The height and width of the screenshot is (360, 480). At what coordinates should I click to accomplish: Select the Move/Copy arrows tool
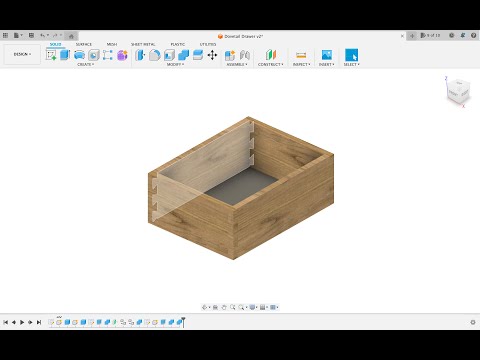pos(212,55)
